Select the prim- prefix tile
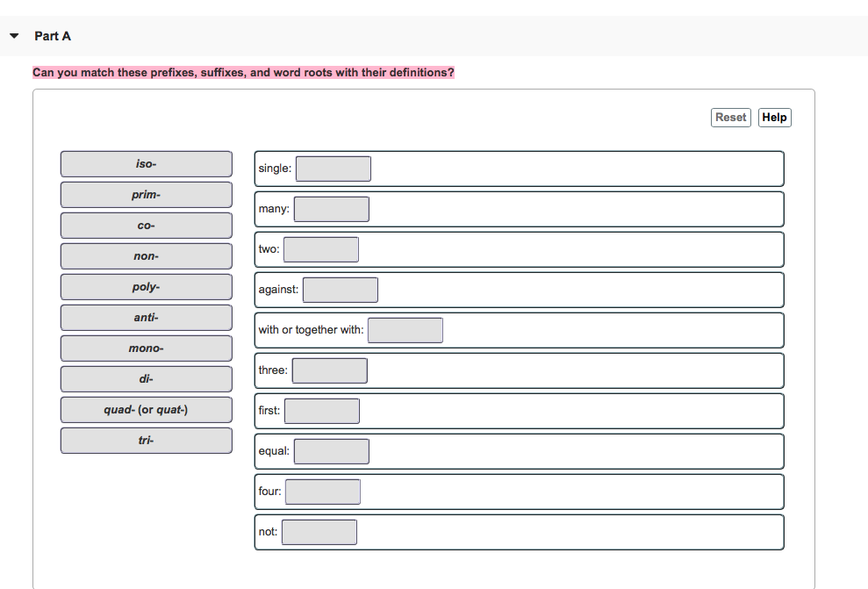This screenshot has width=868, height=589. point(146,194)
